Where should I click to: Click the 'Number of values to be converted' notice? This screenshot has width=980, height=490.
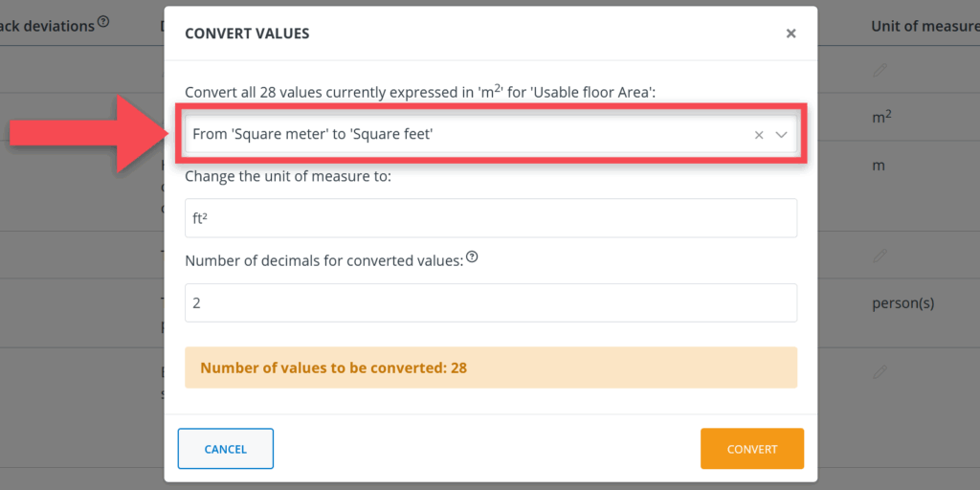490,367
